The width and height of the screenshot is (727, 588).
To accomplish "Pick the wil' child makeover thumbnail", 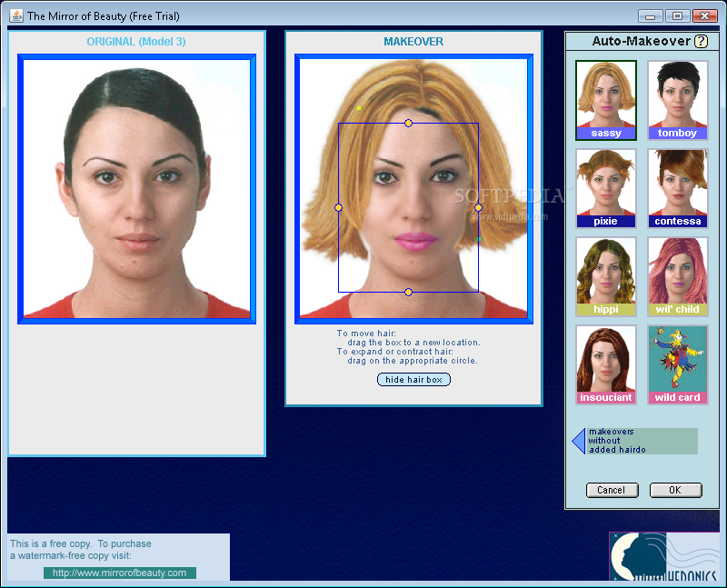I will (x=677, y=277).
